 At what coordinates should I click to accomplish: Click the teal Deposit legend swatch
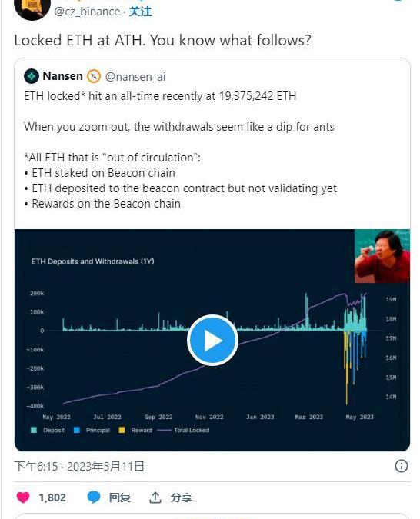[x=34, y=430]
